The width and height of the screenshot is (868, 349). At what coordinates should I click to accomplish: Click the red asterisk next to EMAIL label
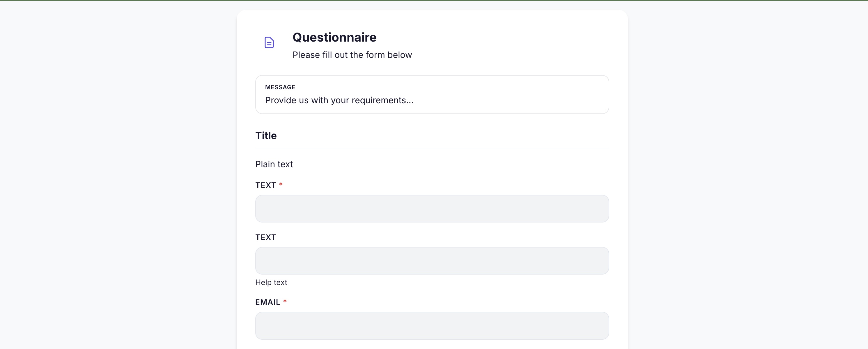pos(285,301)
